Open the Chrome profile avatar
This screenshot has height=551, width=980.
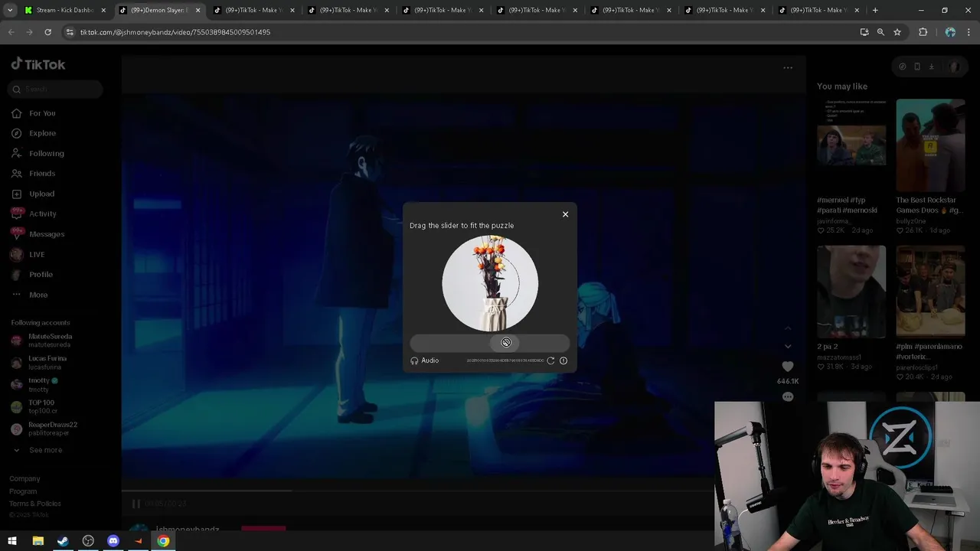[x=950, y=32]
